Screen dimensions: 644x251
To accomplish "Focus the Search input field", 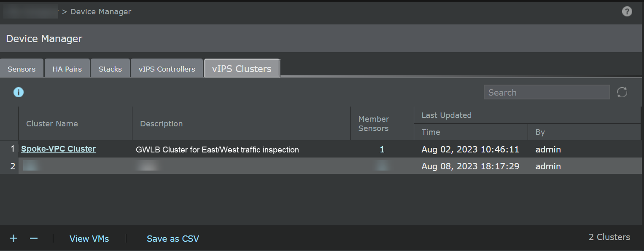I will 547,92.
